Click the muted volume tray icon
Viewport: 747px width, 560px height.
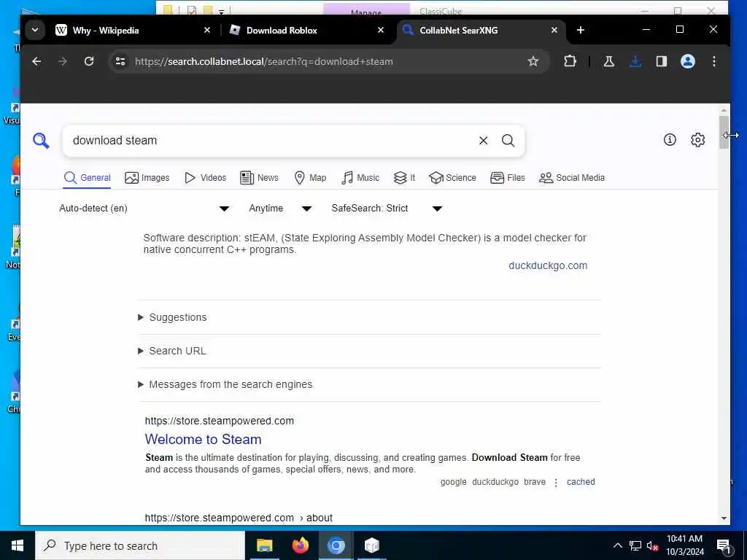653,545
